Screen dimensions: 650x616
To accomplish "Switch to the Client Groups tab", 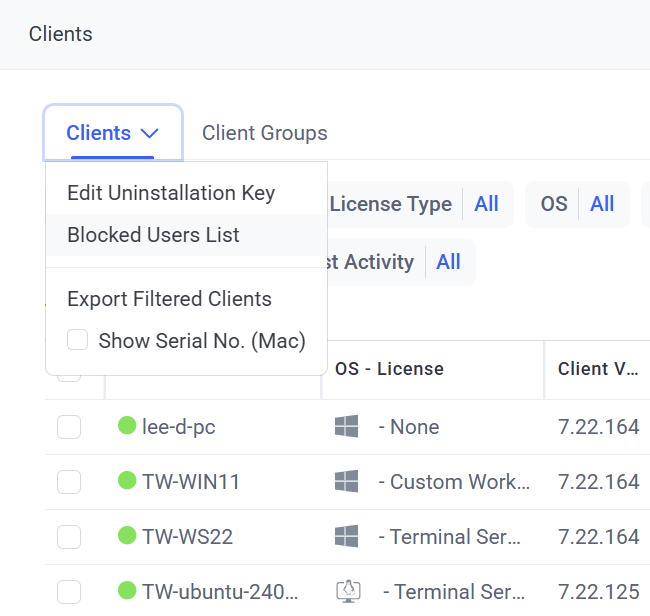I will pyautogui.click(x=264, y=133).
